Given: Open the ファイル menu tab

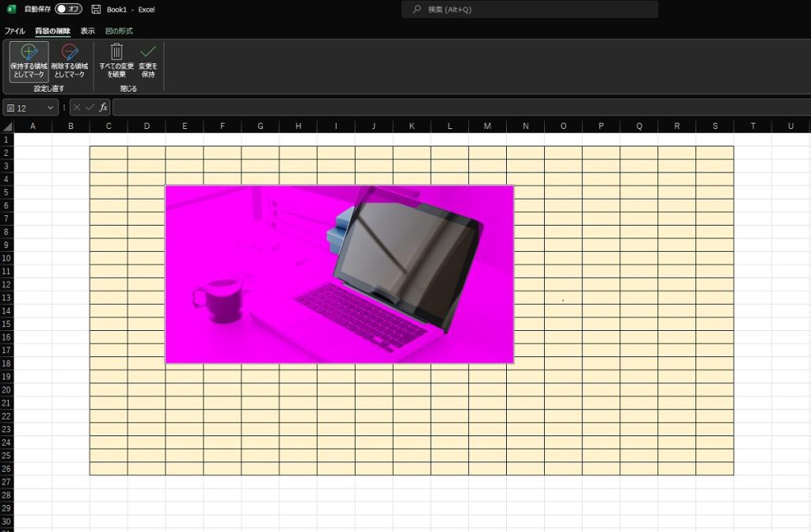Looking at the screenshot, I should tap(15, 31).
